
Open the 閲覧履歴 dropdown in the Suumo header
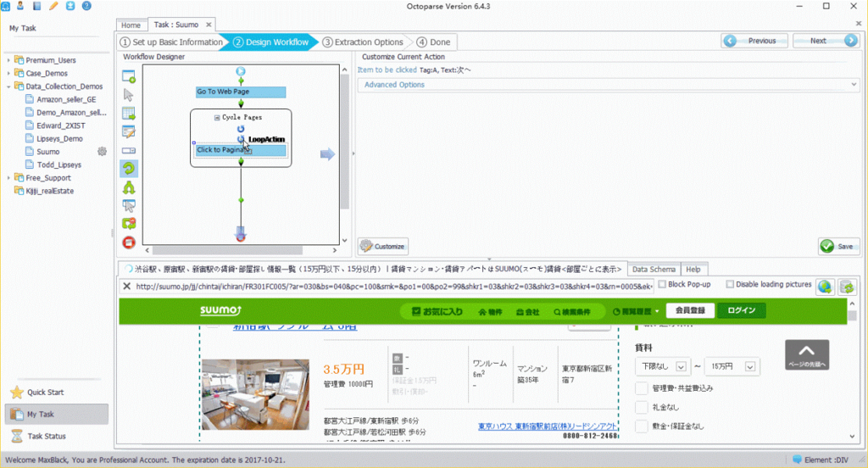[636, 311]
